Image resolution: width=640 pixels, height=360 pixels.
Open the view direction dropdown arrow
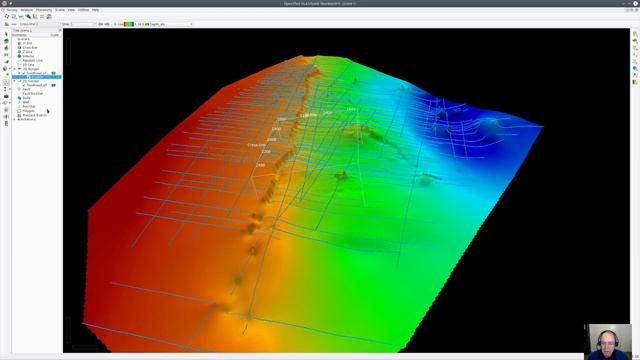(x=10, y=69)
